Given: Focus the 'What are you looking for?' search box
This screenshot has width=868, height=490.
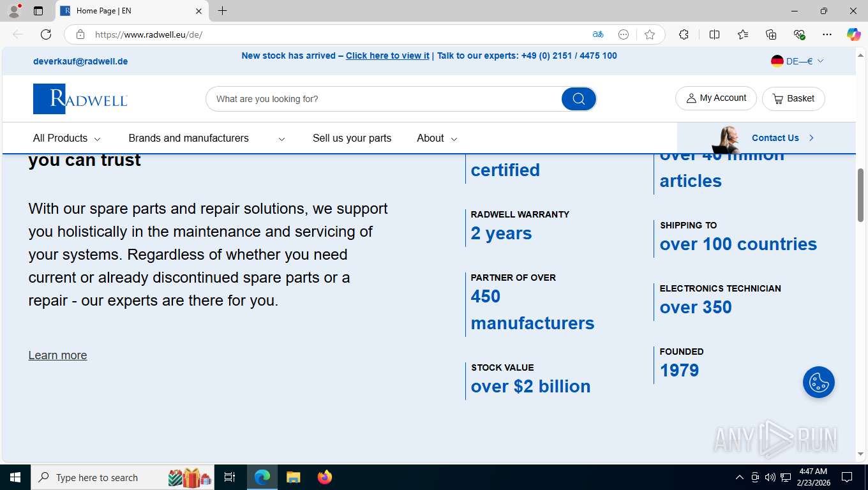Looking at the screenshot, I should pyautogui.click(x=383, y=99).
